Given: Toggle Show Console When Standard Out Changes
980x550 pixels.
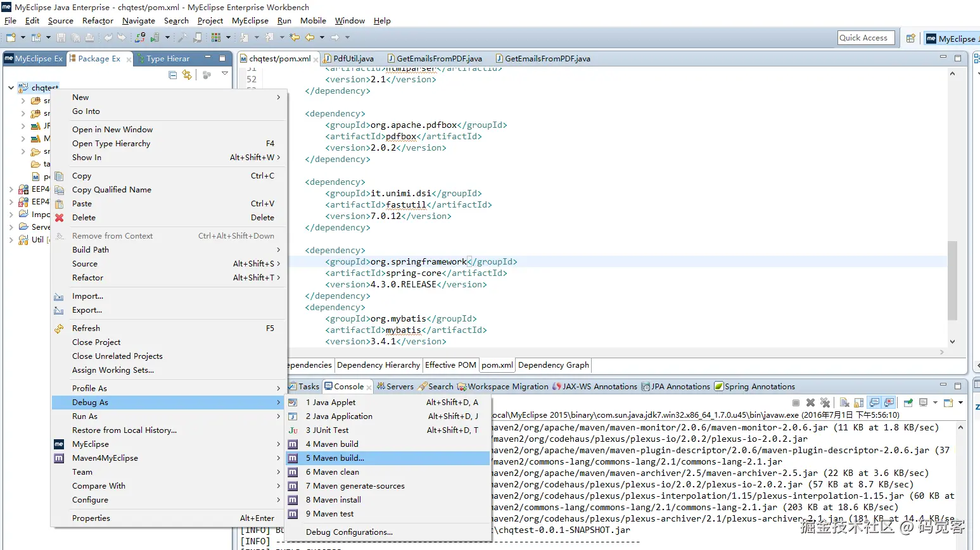Looking at the screenshot, I should click(x=874, y=403).
